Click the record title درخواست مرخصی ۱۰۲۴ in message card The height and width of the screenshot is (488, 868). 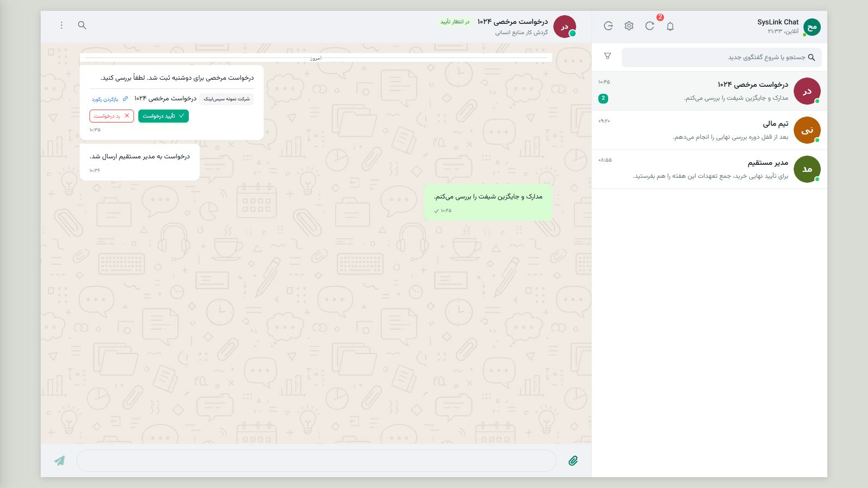pyautogui.click(x=165, y=99)
